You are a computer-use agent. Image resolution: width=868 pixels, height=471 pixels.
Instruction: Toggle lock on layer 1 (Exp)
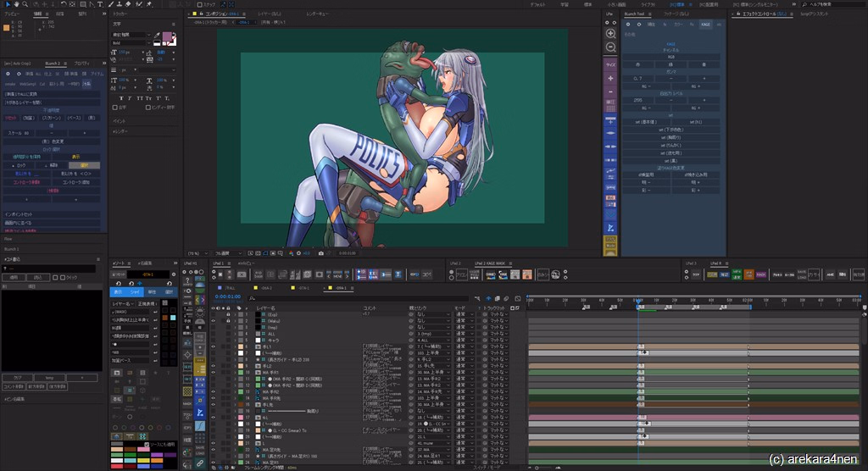point(228,314)
